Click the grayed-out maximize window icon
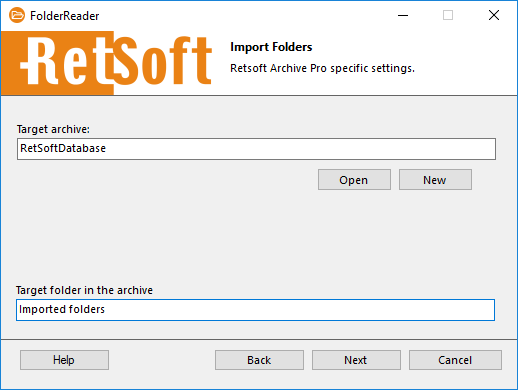Viewport: 518px width, 390px height. click(448, 15)
